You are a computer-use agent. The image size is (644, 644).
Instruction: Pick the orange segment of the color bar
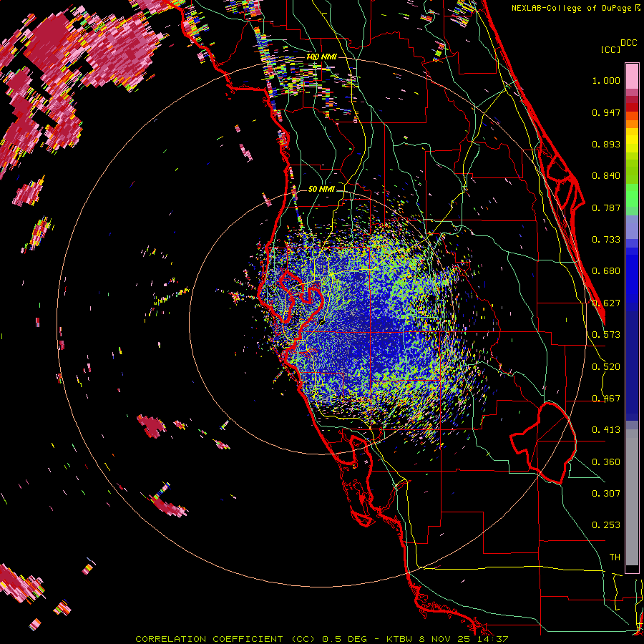(632, 124)
